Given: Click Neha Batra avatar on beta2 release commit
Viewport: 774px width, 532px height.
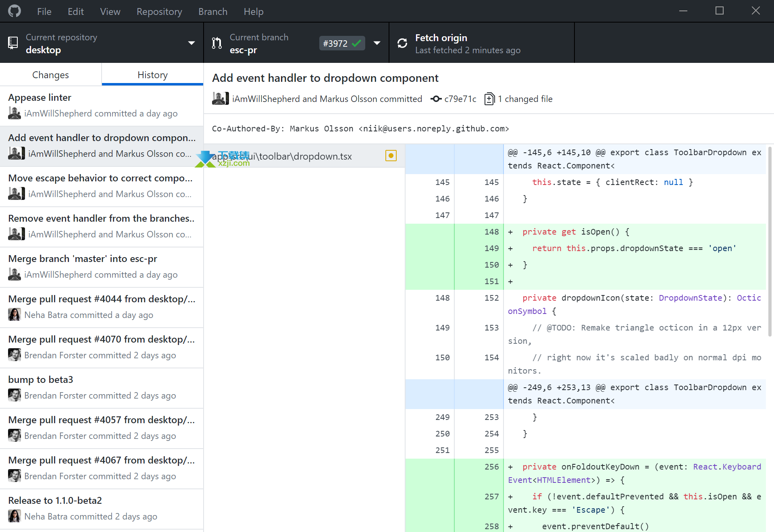Looking at the screenshot, I should (15, 516).
